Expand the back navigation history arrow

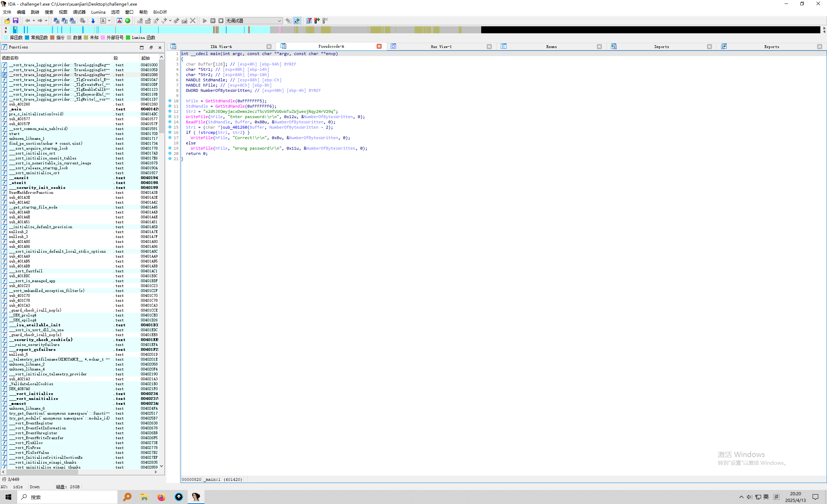[x=34, y=21]
